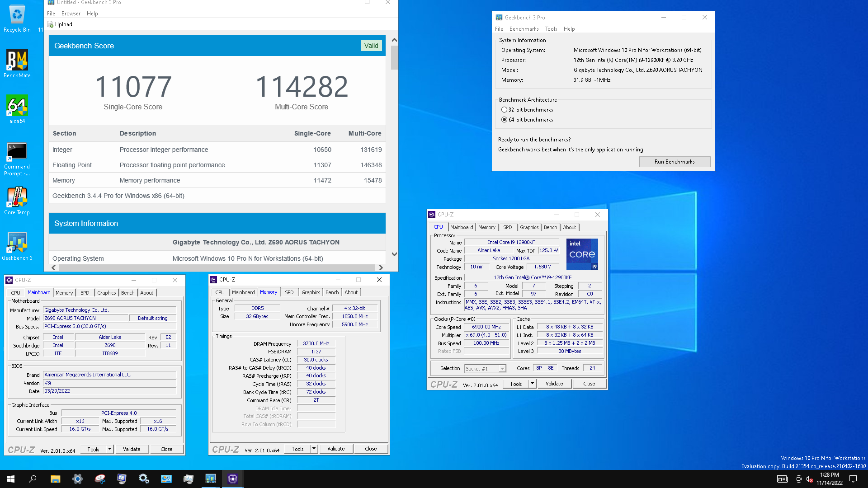Image resolution: width=868 pixels, height=488 pixels.
Task: Open the Socket #1 selection dropdown
Action: [x=485, y=369]
